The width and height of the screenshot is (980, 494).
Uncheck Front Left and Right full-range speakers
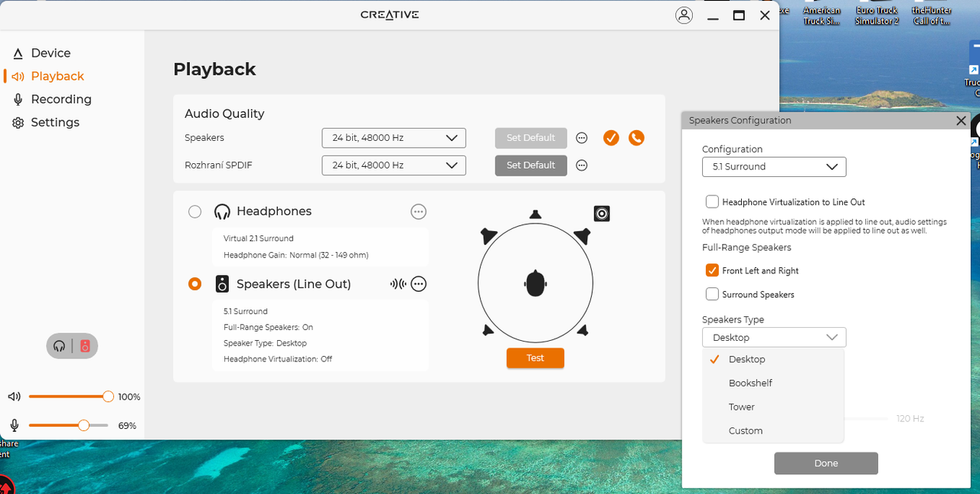(x=712, y=270)
